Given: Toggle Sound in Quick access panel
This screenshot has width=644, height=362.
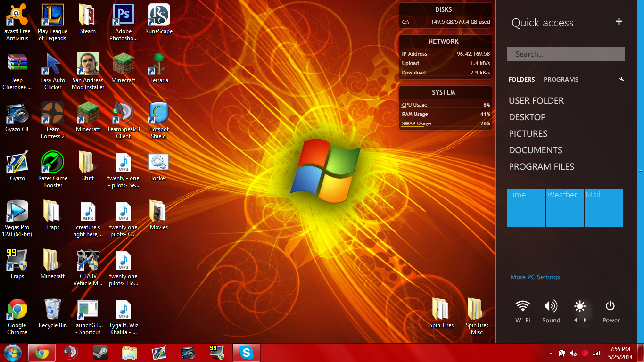Looking at the screenshot, I should click(x=551, y=312).
